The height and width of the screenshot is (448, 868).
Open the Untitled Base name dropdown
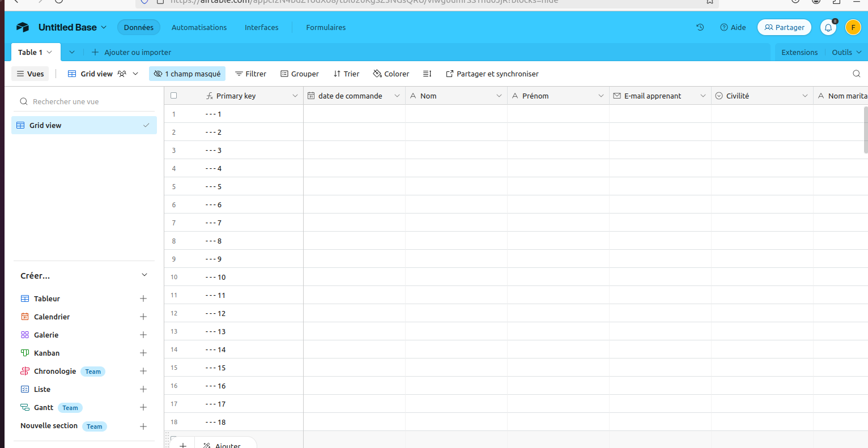[104, 27]
